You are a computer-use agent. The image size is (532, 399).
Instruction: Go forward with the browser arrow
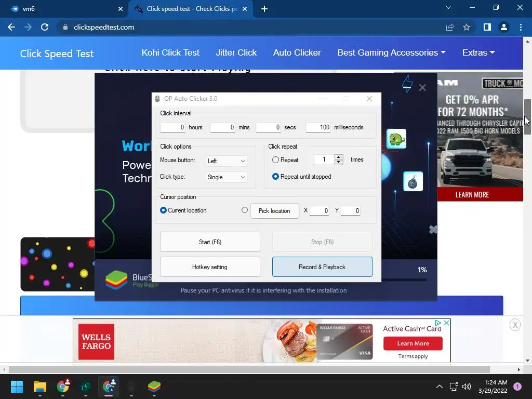[28, 27]
